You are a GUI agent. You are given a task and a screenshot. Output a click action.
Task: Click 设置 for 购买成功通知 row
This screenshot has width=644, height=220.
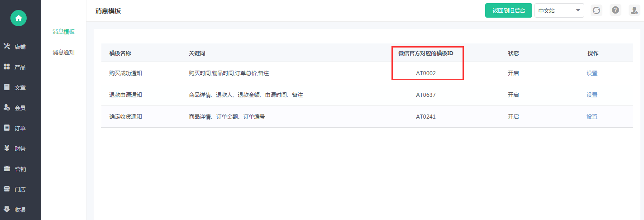(592, 73)
